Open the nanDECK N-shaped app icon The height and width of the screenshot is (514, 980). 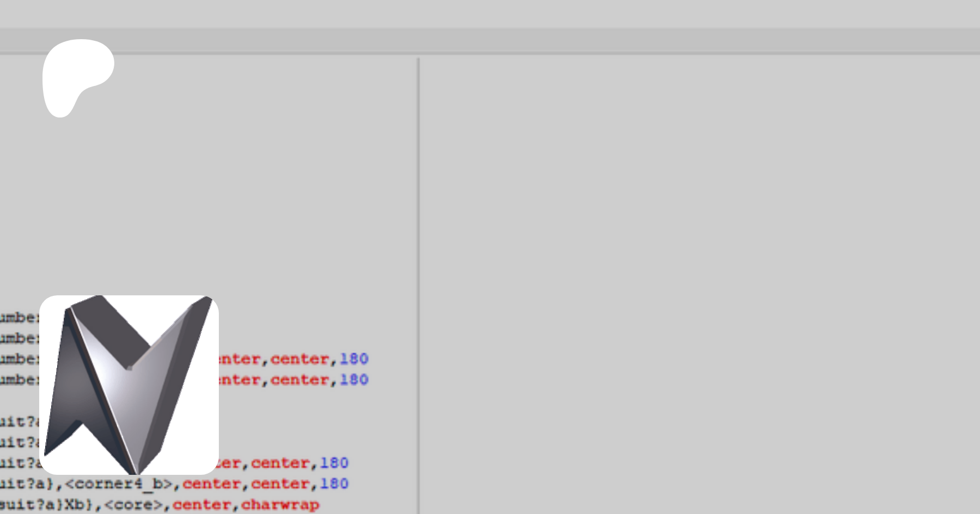129,385
